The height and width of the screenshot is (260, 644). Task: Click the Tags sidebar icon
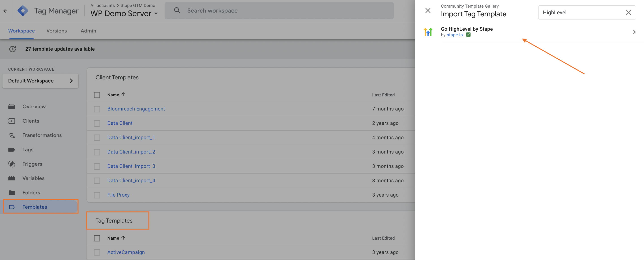pyautogui.click(x=12, y=150)
